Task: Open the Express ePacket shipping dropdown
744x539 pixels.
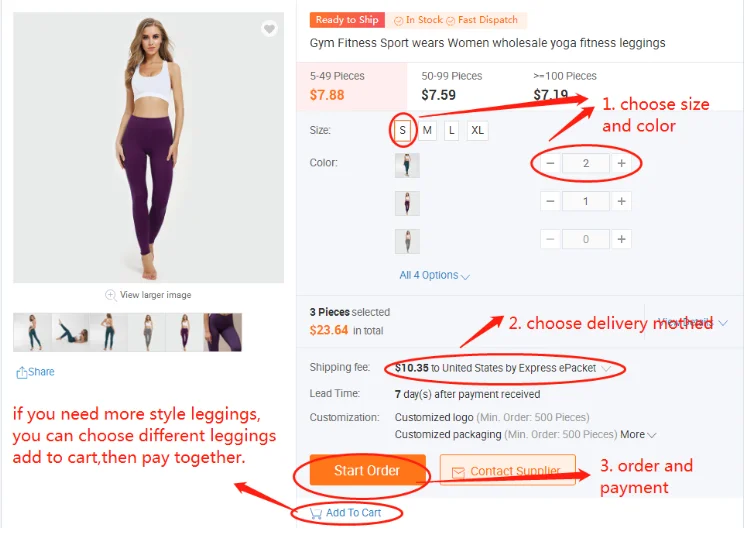Action: pos(606,368)
